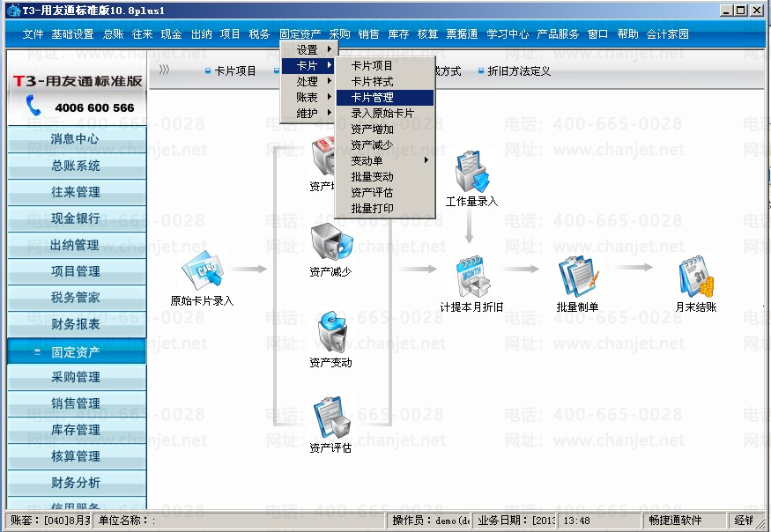Open the 票据通 menu
This screenshot has width=771, height=532.
462,34
